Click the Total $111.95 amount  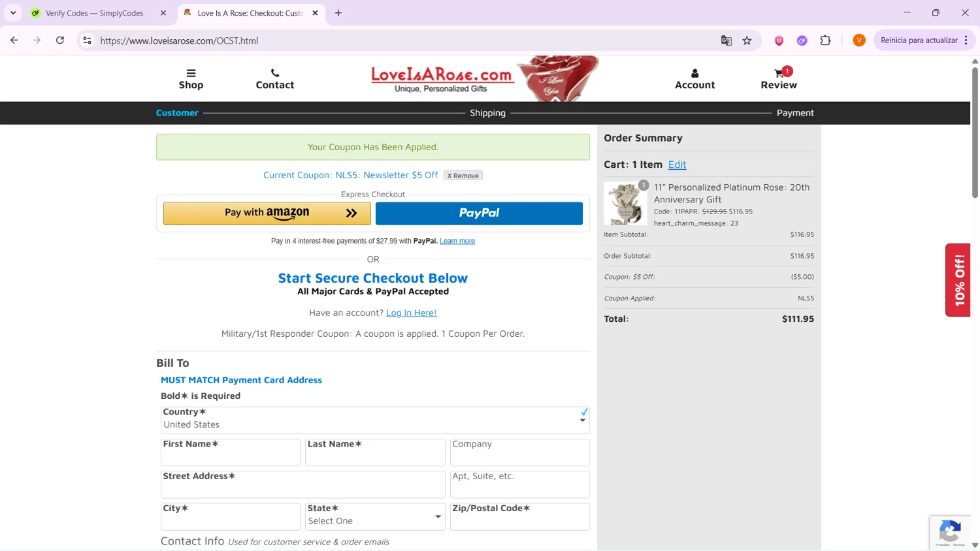[x=798, y=319]
